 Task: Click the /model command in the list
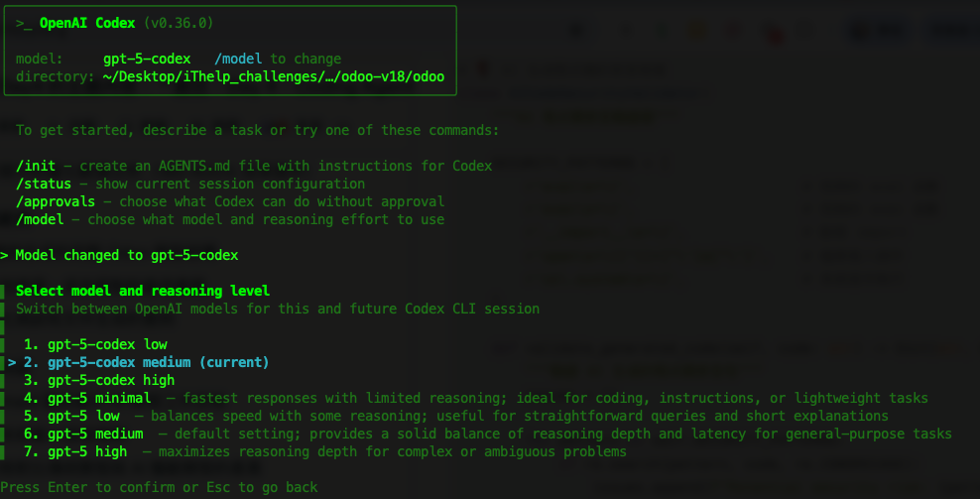point(40,219)
